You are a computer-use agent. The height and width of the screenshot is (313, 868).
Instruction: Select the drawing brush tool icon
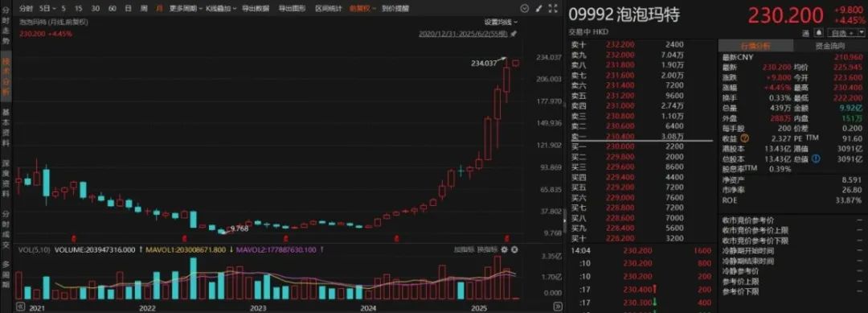click(x=538, y=9)
